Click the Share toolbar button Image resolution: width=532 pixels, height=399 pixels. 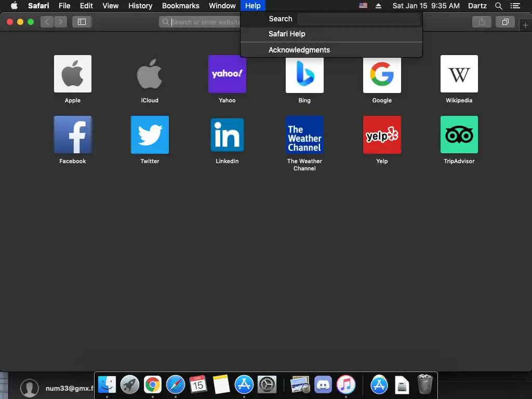482,22
